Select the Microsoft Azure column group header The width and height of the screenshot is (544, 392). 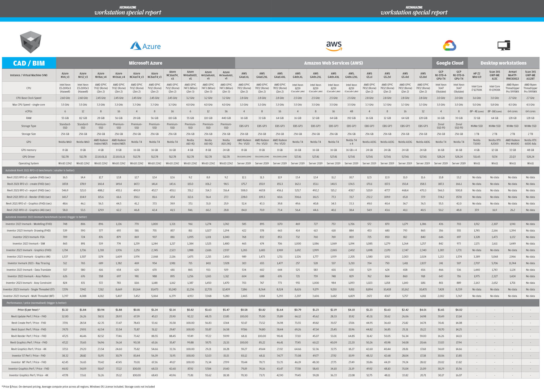tap(146, 63)
